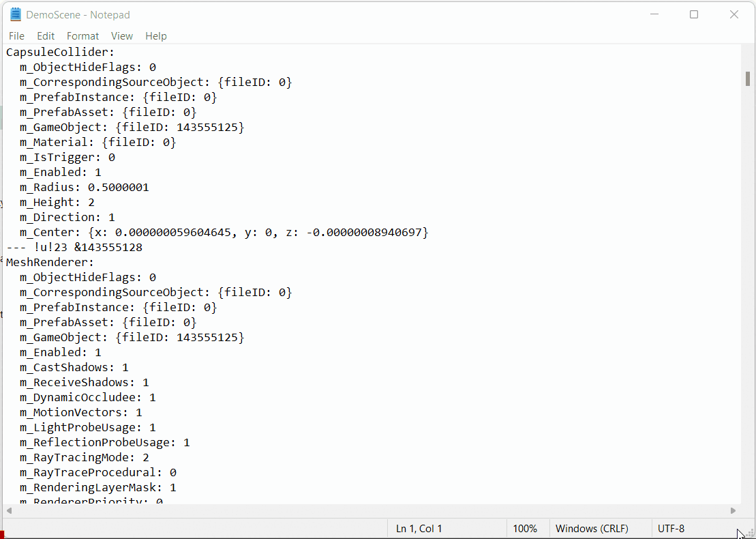Image resolution: width=756 pixels, height=539 pixels.
Task: Open the Edit menu
Action: pos(46,36)
